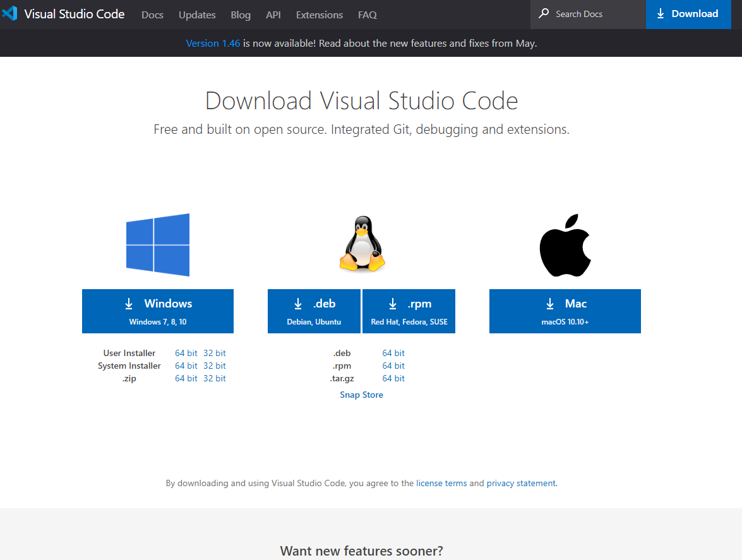
Task: Open the license terms link
Action: pos(441,483)
